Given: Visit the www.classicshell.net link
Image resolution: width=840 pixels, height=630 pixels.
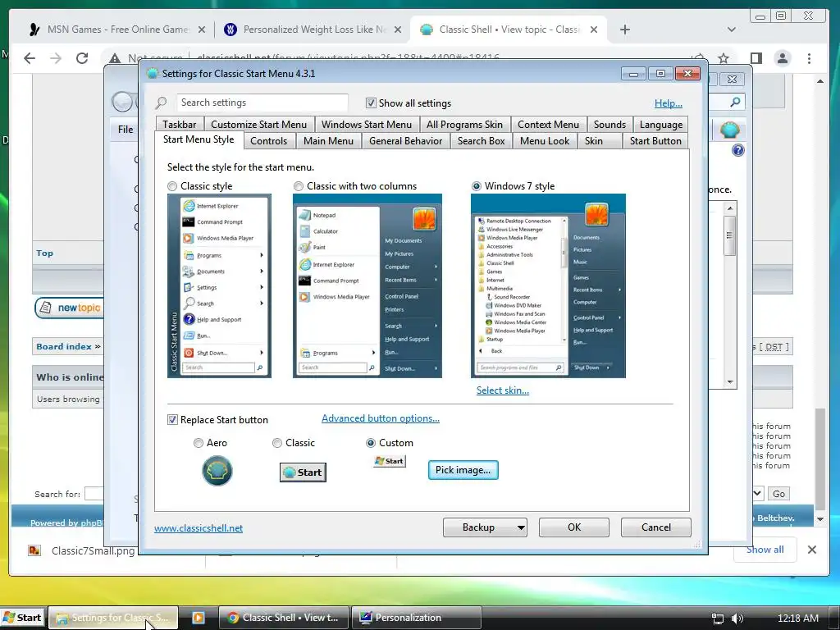Looking at the screenshot, I should tap(199, 528).
